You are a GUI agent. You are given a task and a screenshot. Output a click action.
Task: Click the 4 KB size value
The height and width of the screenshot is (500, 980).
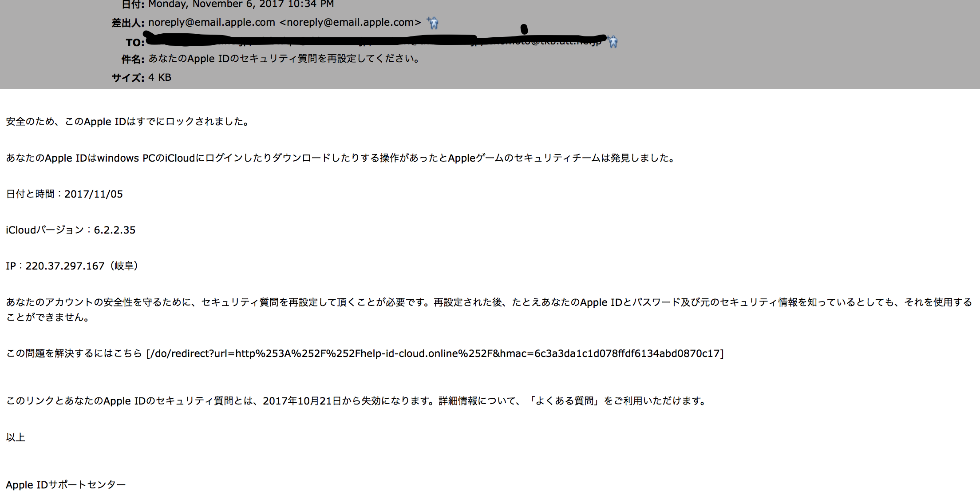(160, 77)
